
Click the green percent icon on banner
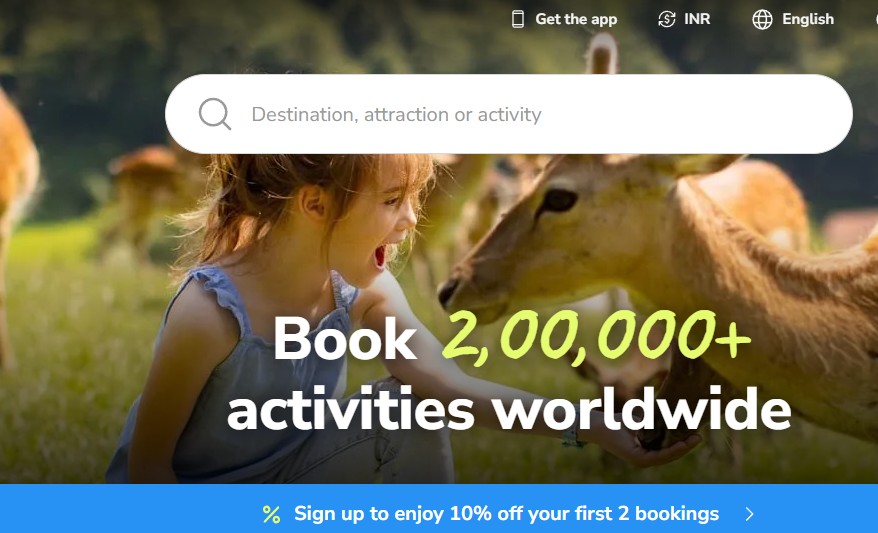[x=272, y=514]
